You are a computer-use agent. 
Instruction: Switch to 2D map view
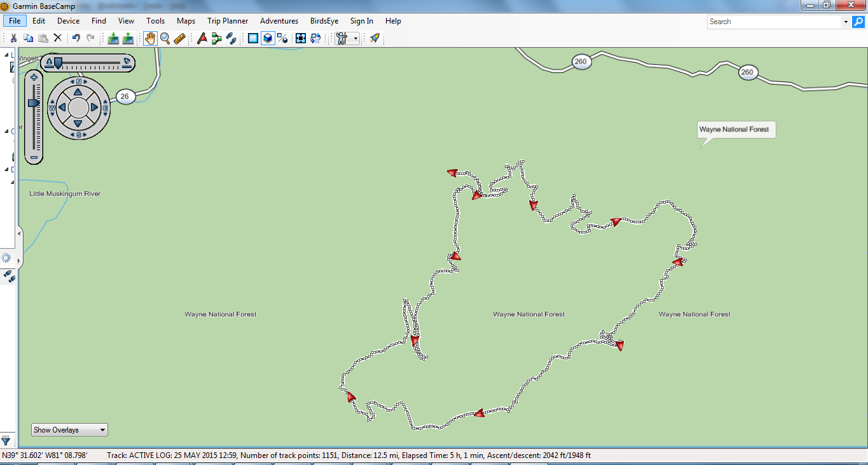click(x=253, y=38)
